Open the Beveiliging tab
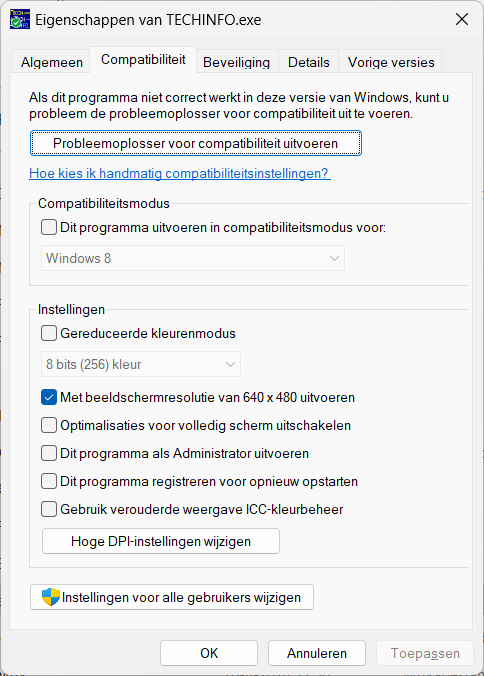The height and width of the screenshot is (676, 484). click(237, 62)
